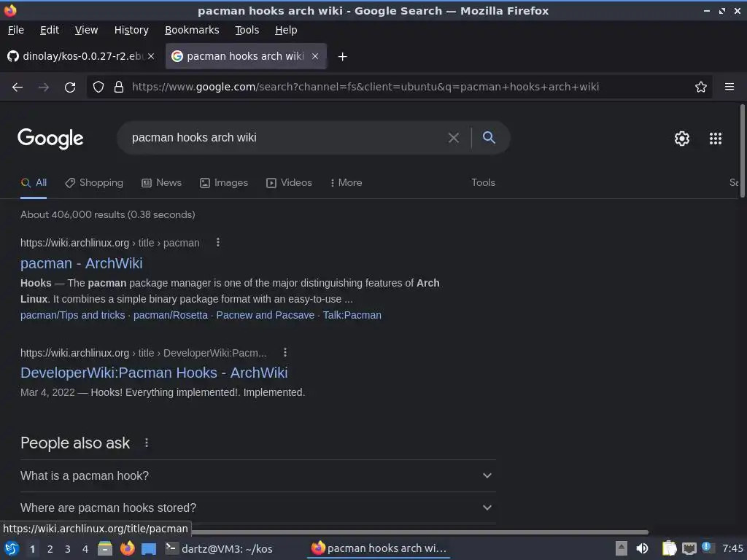The width and height of the screenshot is (747, 560).
Task: Select Firefox window taskbar entry
Action: click(x=379, y=548)
